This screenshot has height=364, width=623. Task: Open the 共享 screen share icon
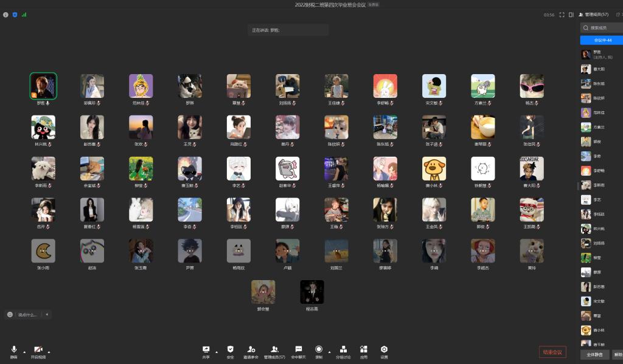coord(206,349)
